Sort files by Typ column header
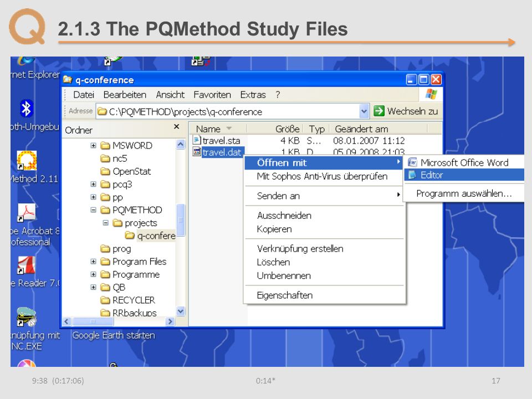The image size is (532, 399). point(316,129)
